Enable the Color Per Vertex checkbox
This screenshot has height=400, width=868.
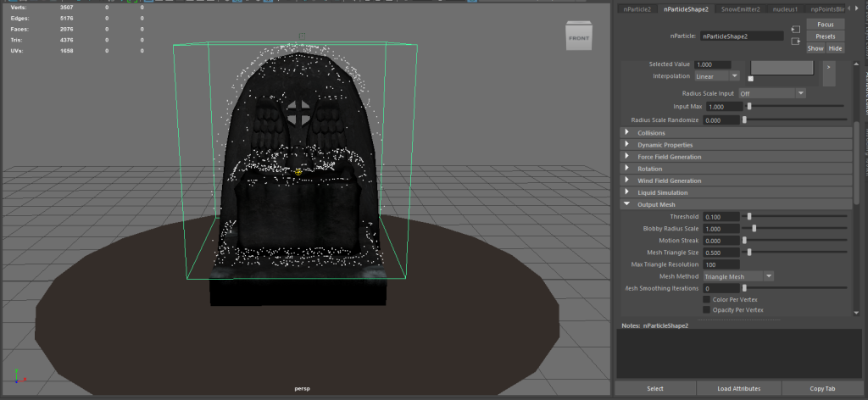[706, 299]
